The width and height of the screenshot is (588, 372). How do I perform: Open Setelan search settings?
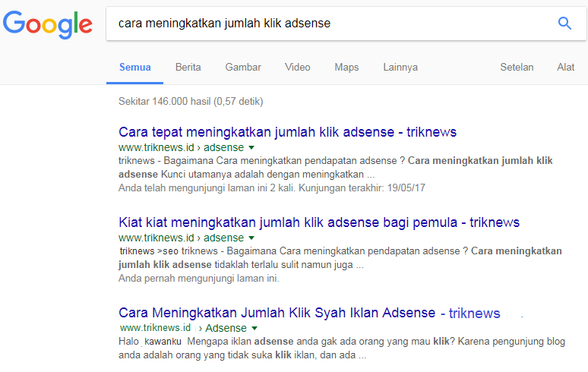tap(517, 68)
